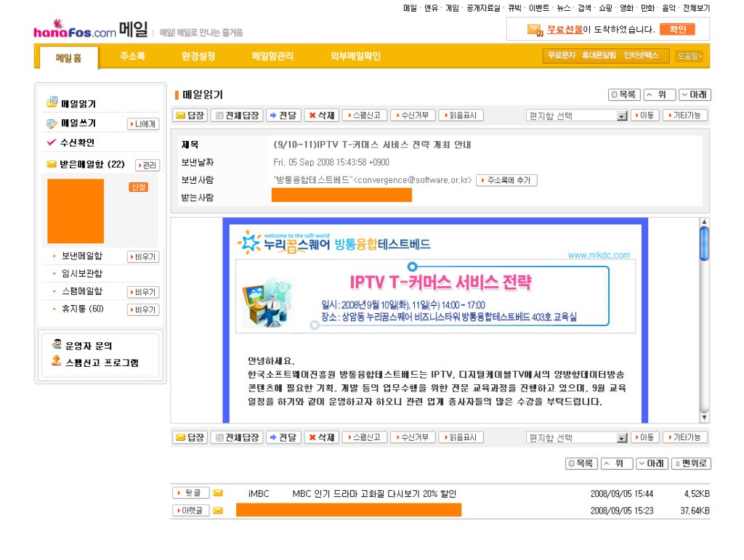Click the envelope icon beside 받은메일함 (22)
Image resolution: width=744 pixels, height=560 pixels.
click(x=52, y=164)
